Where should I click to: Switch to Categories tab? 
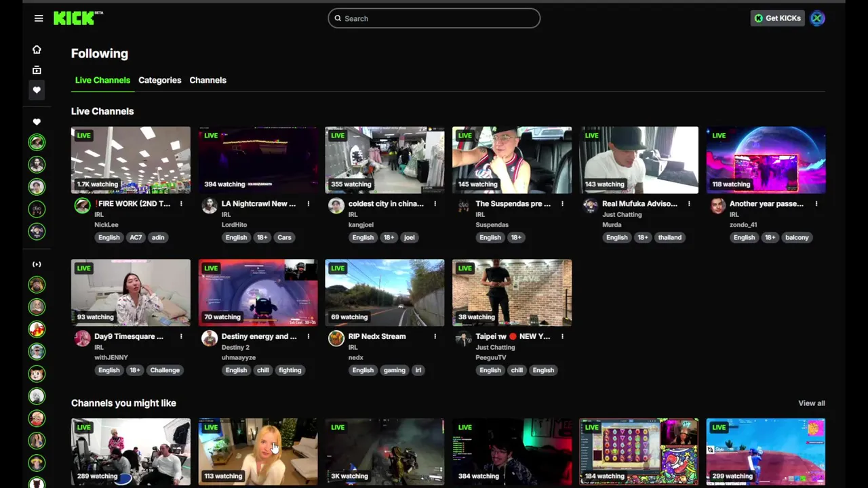[160, 80]
